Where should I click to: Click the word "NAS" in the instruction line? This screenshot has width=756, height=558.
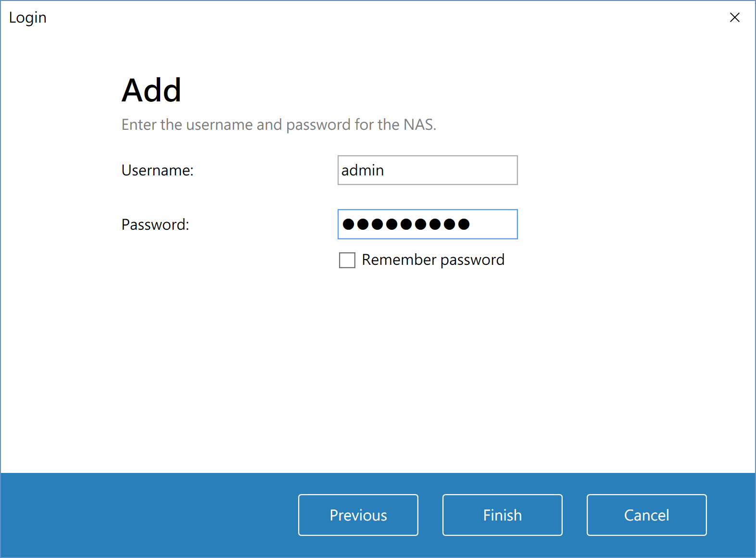coord(418,124)
